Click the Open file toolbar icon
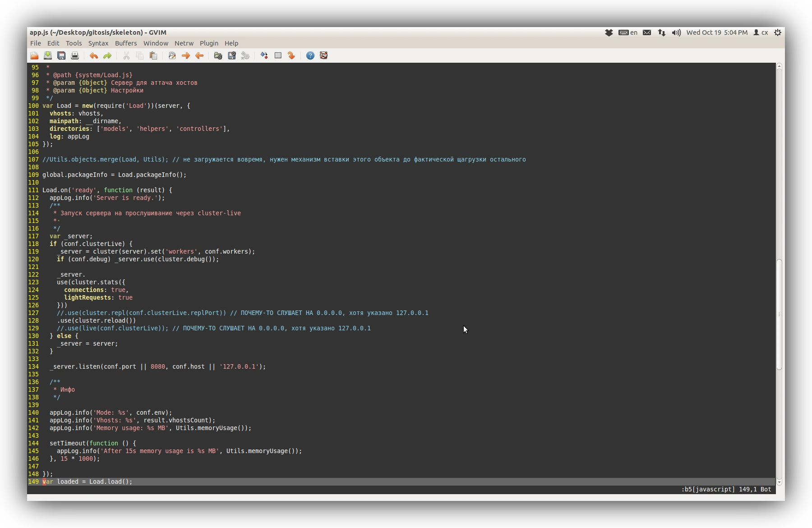Viewport: 812px width, 528px height. pos(34,56)
